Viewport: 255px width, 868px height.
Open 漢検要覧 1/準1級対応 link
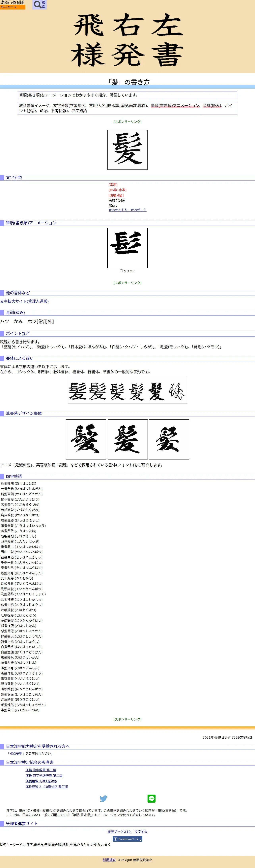coord(41,781)
